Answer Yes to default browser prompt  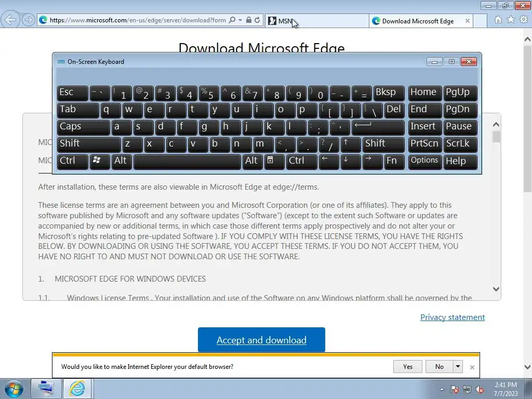click(x=408, y=367)
